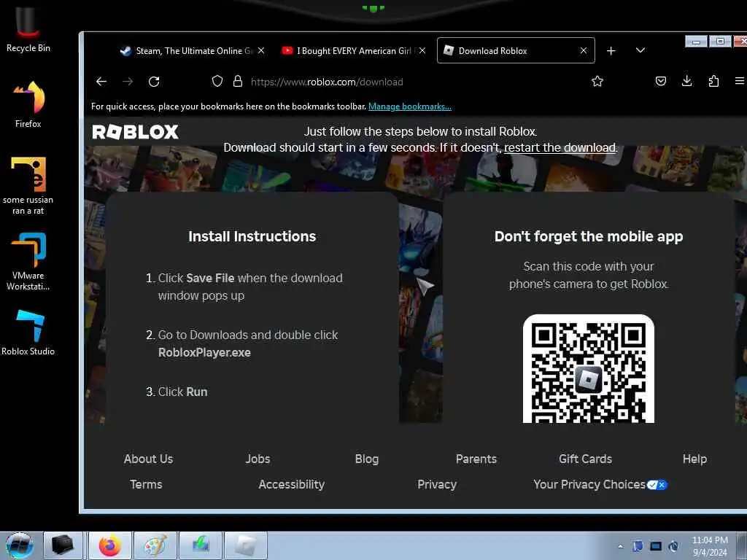Open the Help footer link
Image resolution: width=747 pixels, height=560 pixels.
(x=694, y=459)
